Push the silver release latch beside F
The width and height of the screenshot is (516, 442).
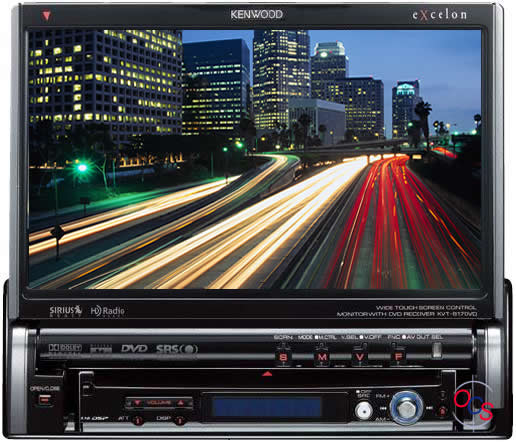[x=437, y=350]
